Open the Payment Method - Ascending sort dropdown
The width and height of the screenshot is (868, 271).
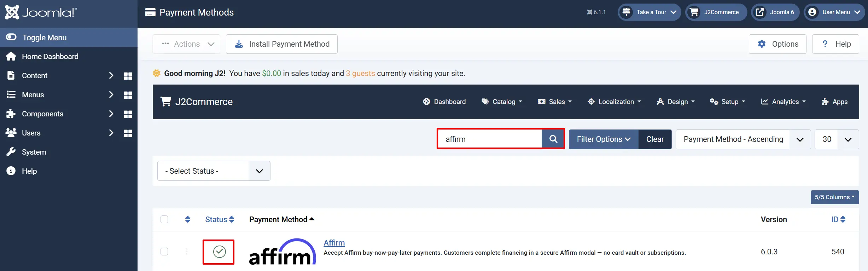[x=743, y=139]
